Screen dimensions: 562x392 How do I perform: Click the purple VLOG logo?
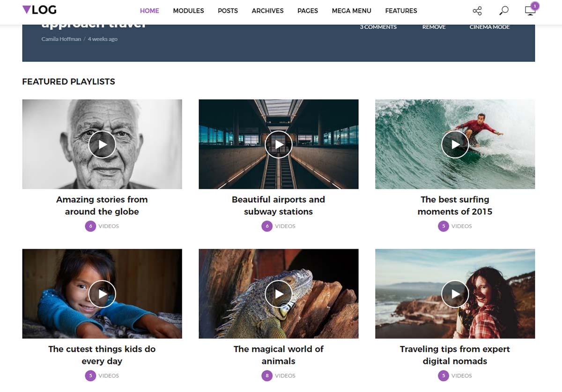(x=39, y=10)
